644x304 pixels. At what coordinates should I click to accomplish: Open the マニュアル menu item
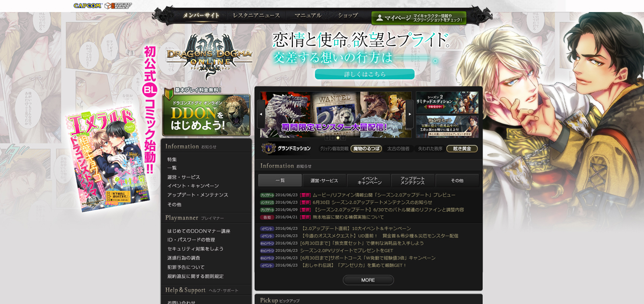[308, 16]
